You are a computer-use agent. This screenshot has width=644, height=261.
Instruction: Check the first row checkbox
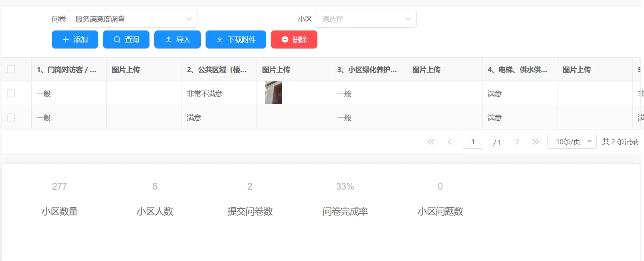11,93
